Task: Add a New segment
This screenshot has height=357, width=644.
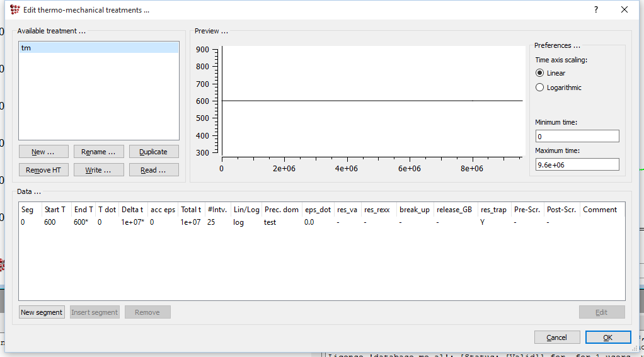Action: [x=42, y=312]
